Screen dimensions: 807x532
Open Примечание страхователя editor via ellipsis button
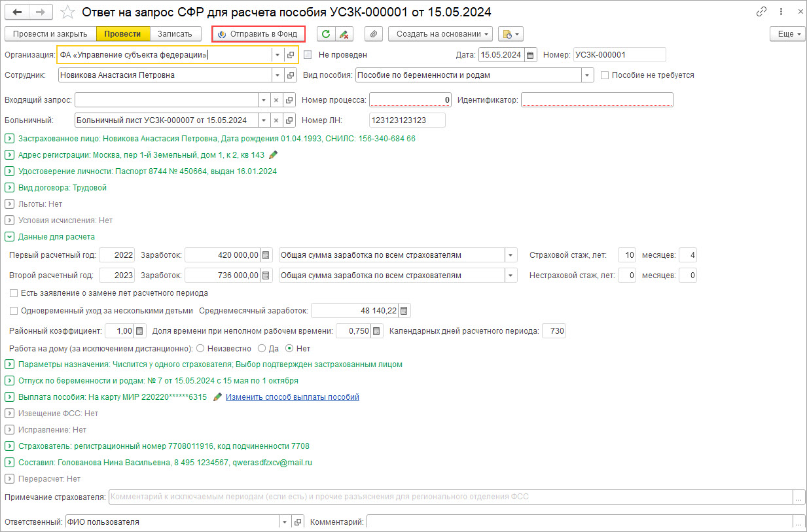[798, 497]
